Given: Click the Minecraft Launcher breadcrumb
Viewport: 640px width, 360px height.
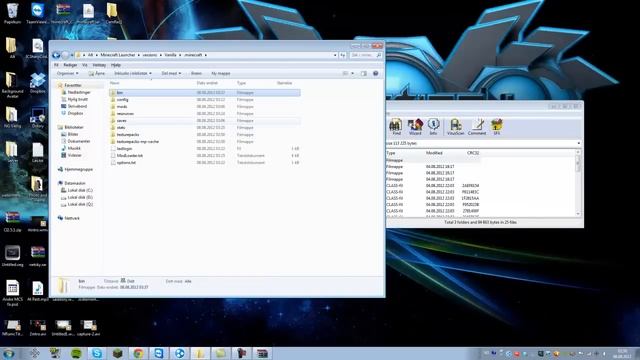Looking at the screenshot, I should 118,55.
